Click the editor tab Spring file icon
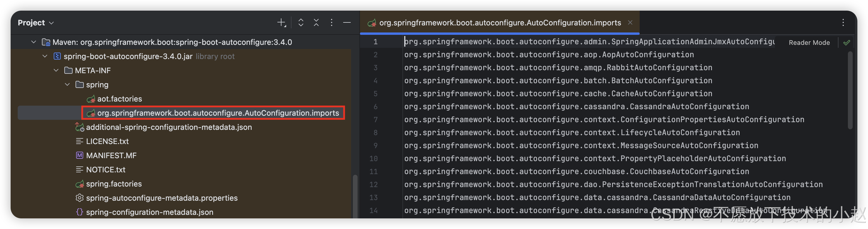Screen dimensions: 868x229 372,23
